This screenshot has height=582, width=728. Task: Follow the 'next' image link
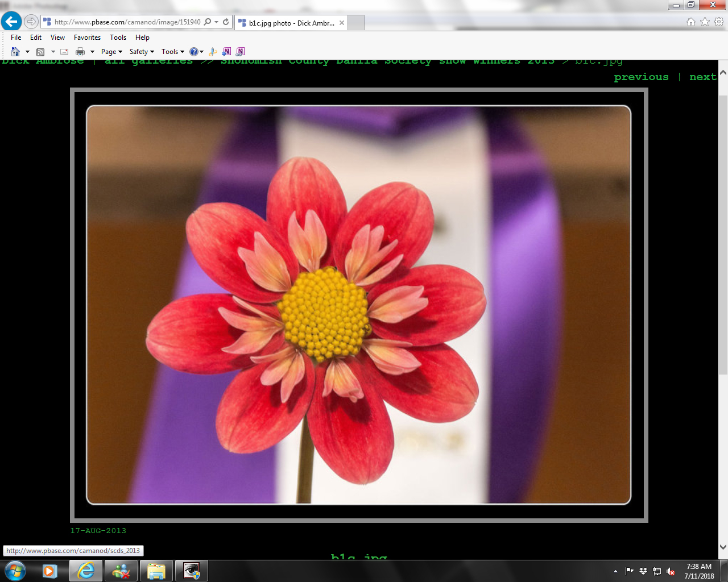tap(702, 77)
